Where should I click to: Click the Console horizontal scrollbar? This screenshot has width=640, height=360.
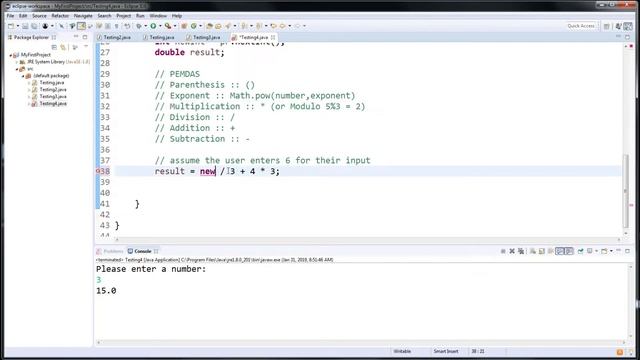pos(361,342)
